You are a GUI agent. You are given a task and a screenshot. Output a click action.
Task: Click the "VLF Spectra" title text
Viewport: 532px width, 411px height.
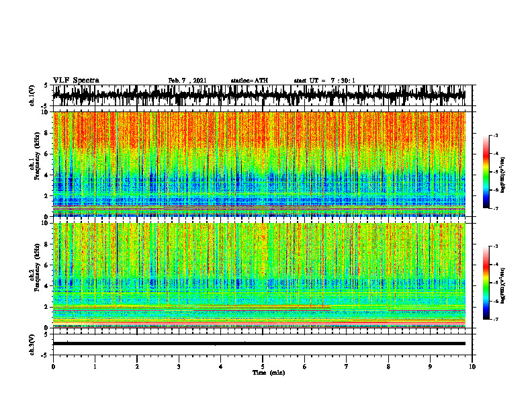click(76, 81)
